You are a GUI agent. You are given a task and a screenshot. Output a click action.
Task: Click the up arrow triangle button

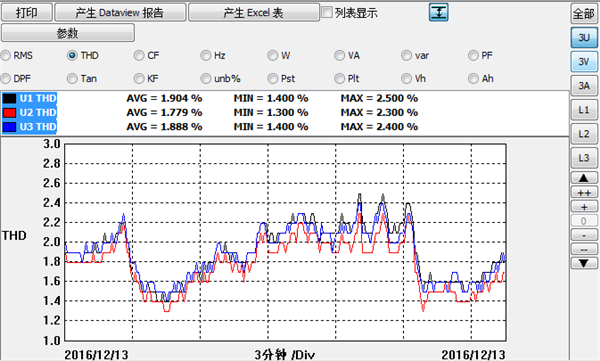click(x=584, y=178)
